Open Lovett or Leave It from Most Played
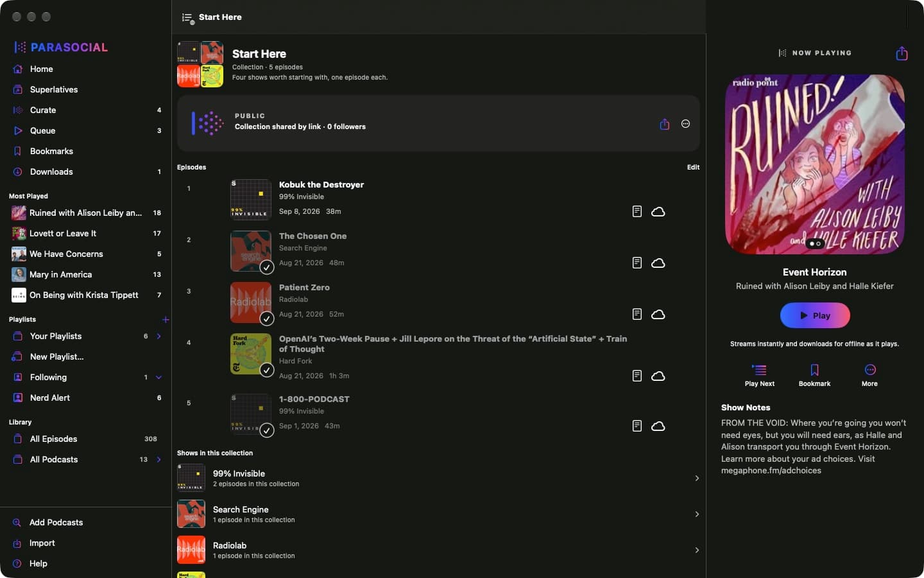Image resolution: width=924 pixels, height=578 pixels. click(x=86, y=233)
